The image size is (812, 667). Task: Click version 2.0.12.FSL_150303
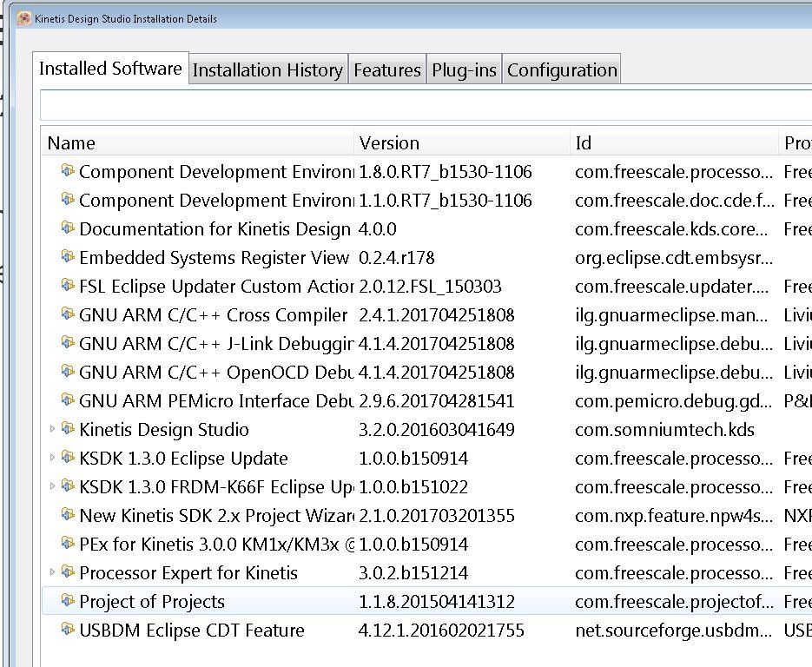tap(430, 287)
